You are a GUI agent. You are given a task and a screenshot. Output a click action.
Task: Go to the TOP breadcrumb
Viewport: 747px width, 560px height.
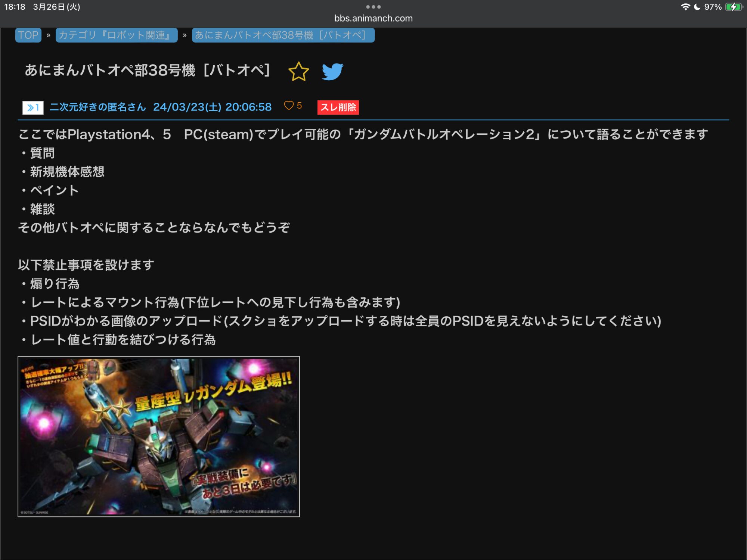pyautogui.click(x=28, y=35)
